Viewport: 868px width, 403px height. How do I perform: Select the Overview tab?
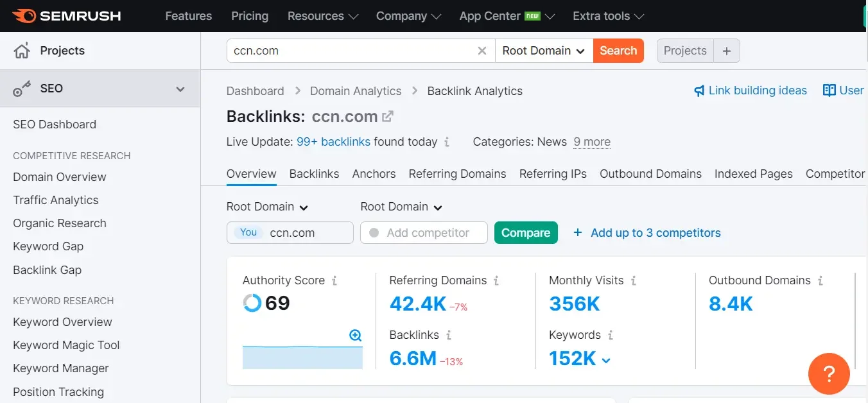click(x=251, y=174)
